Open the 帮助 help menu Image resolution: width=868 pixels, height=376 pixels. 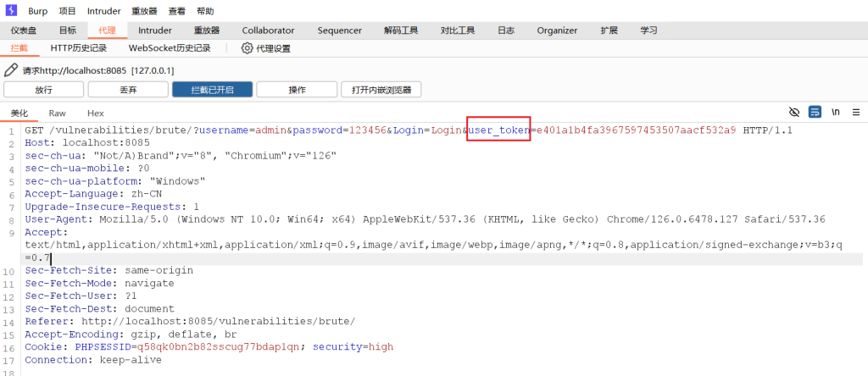click(205, 11)
